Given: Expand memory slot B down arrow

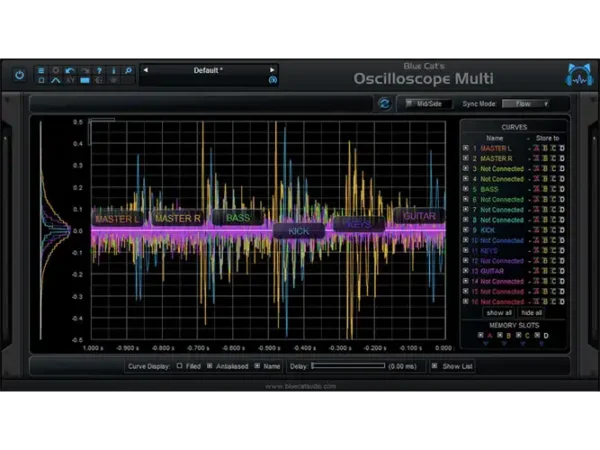Looking at the screenshot, I should tap(504, 344).
